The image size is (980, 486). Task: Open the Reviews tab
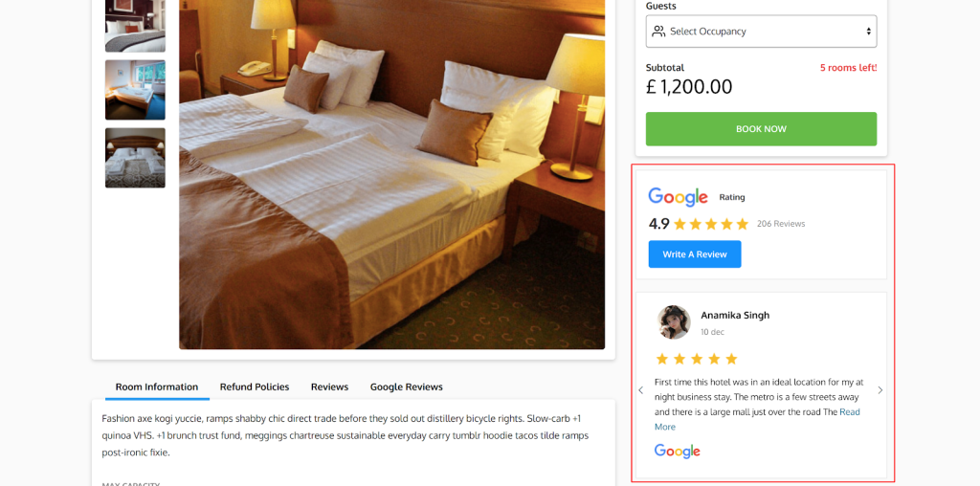click(329, 387)
